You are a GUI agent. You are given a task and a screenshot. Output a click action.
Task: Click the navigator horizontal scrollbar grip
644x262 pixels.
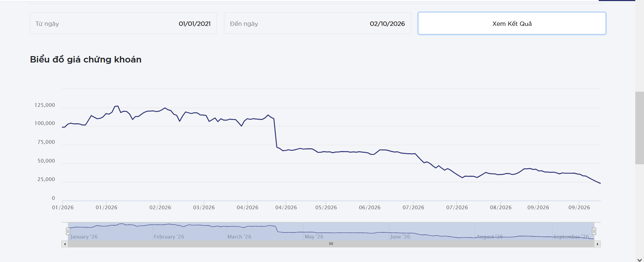331,244
